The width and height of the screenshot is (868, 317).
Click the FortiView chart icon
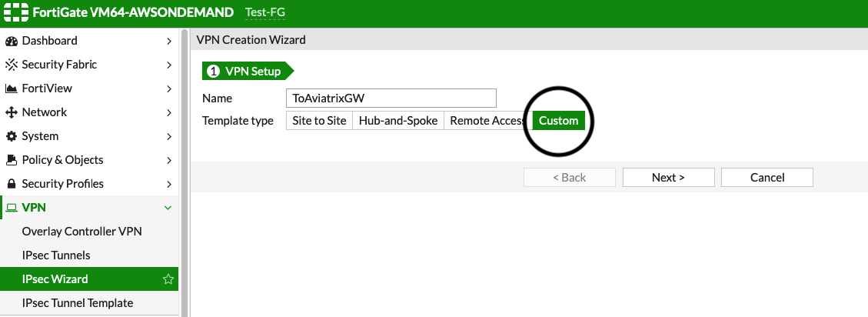(x=12, y=88)
